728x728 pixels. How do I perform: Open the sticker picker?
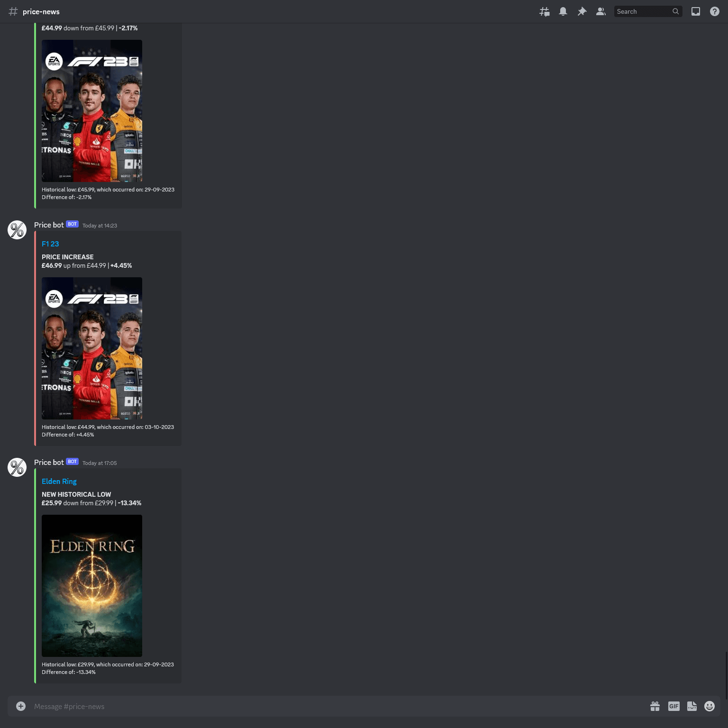(692, 706)
